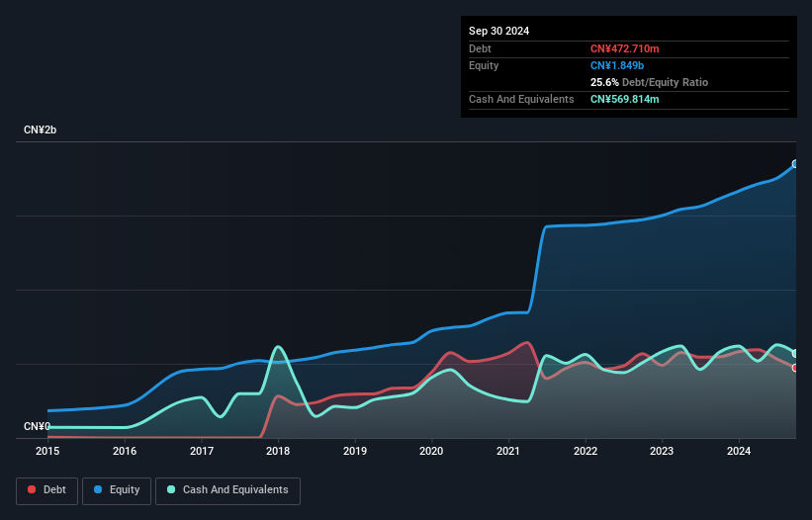Viewport: 812px width, 520px height.
Task: Click the red debt peak near 2021
Action: (527, 342)
